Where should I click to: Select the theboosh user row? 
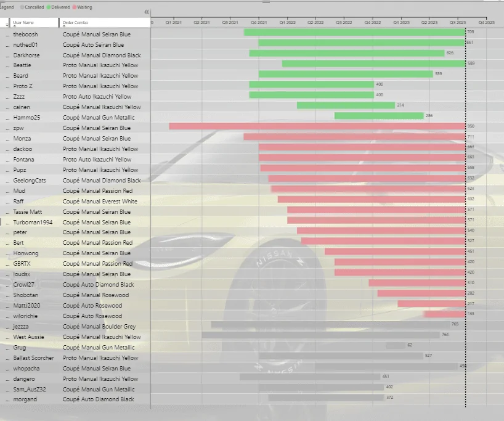pos(25,35)
